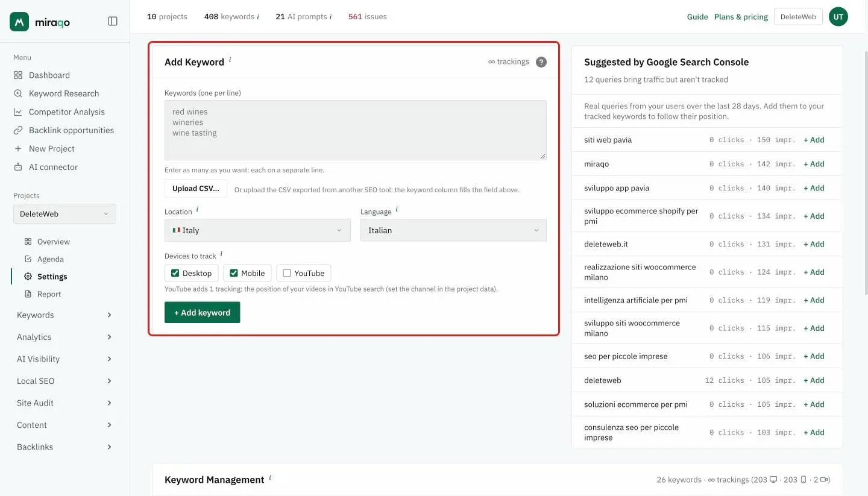
Task: Open the Location dropdown set to Italy
Action: (x=257, y=230)
